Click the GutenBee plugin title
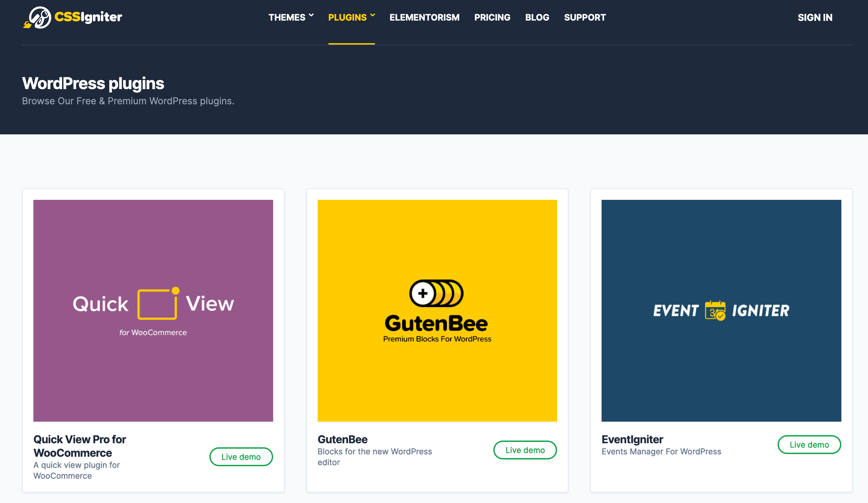The image size is (868, 503). (x=342, y=440)
